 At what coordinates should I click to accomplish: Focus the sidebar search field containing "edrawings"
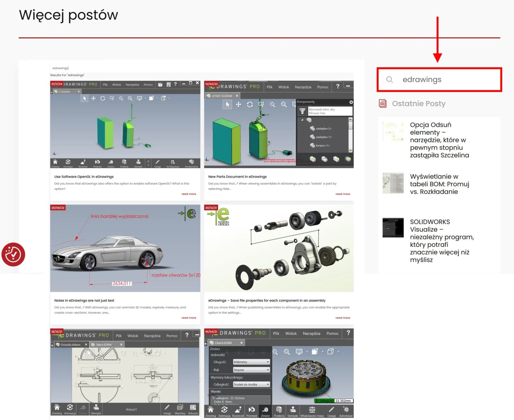(x=439, y=79)
